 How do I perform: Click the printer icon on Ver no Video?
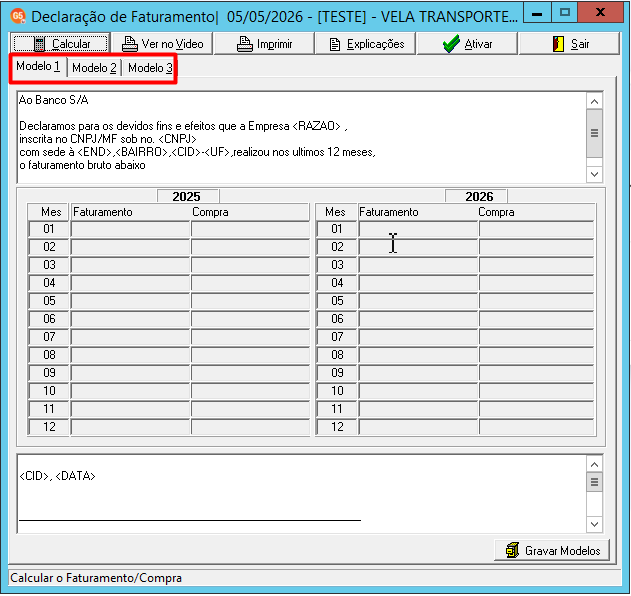tap(130, 44)
